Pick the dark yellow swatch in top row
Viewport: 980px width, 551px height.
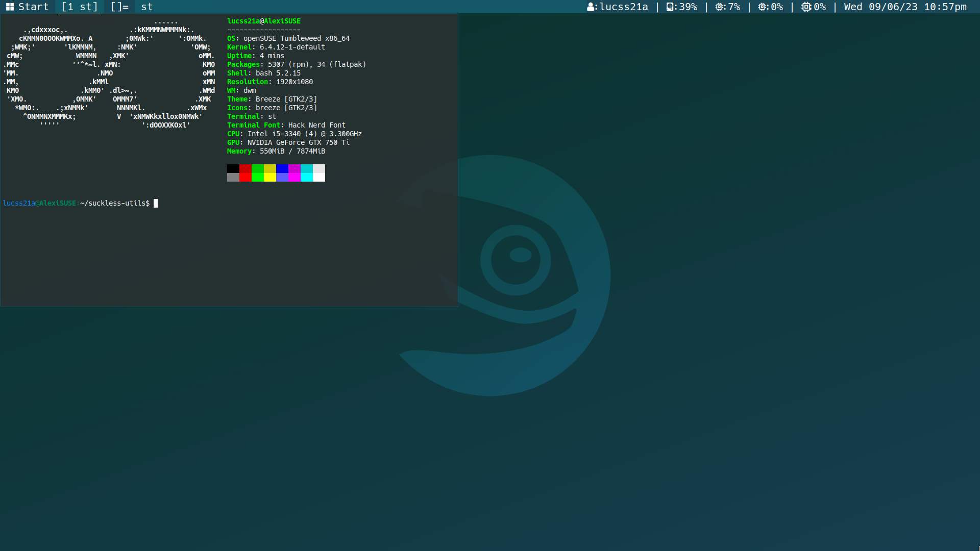point(270,168)
